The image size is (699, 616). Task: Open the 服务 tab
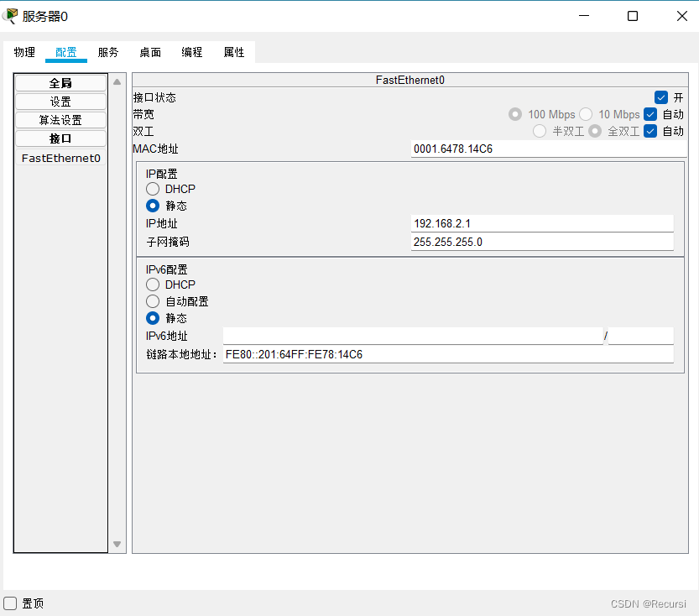(108, 52)
